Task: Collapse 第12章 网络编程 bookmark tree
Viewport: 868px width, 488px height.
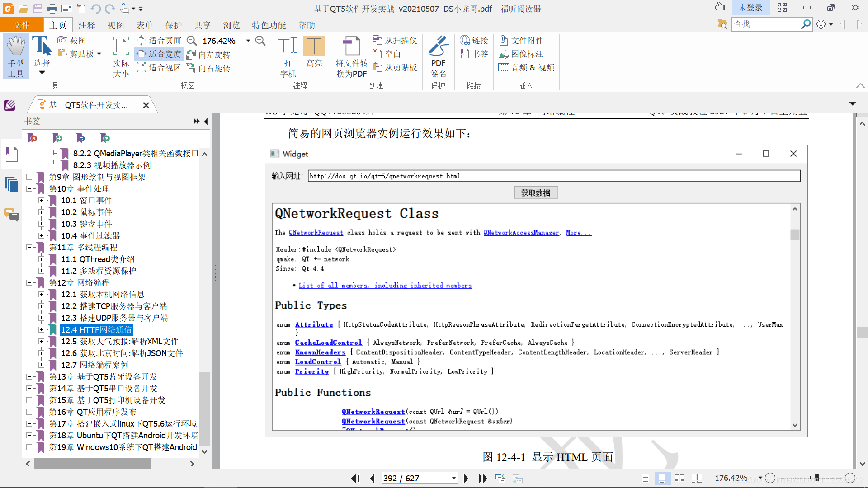Action: tap(29, 282)
